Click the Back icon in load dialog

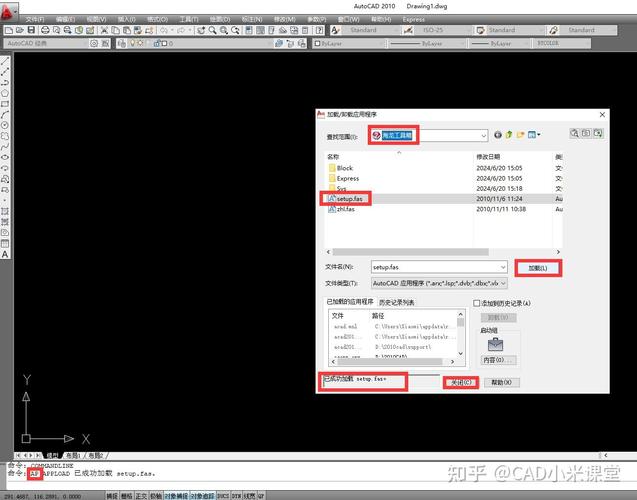coord(498,135)
